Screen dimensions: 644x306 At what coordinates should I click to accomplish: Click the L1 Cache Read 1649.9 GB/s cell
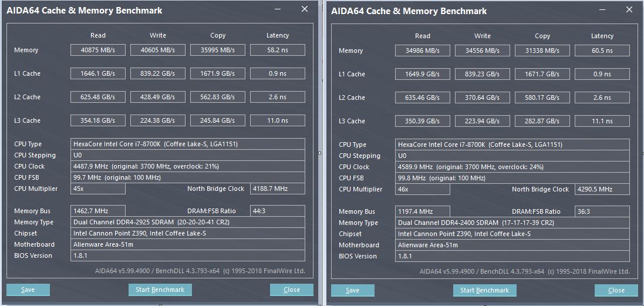(423, 74)
